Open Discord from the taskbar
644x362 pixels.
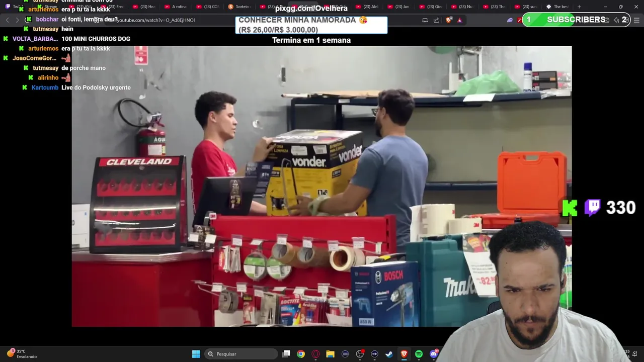(434, 354)
